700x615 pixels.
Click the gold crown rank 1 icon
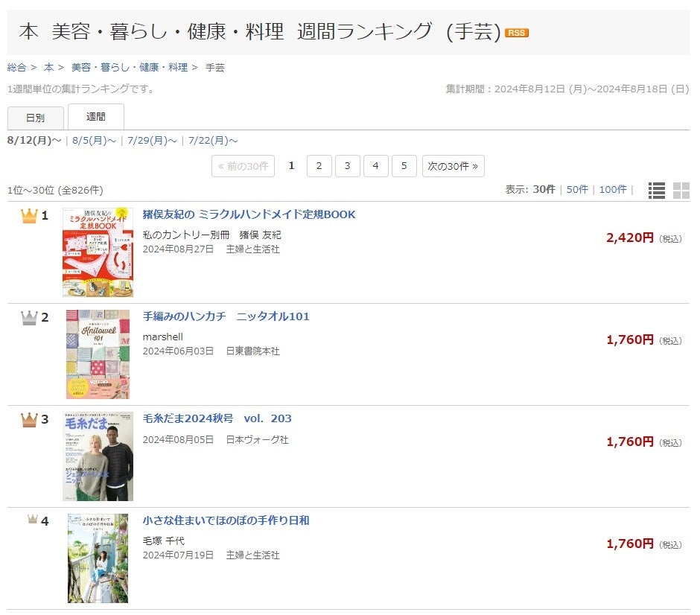tap(29, 216)
